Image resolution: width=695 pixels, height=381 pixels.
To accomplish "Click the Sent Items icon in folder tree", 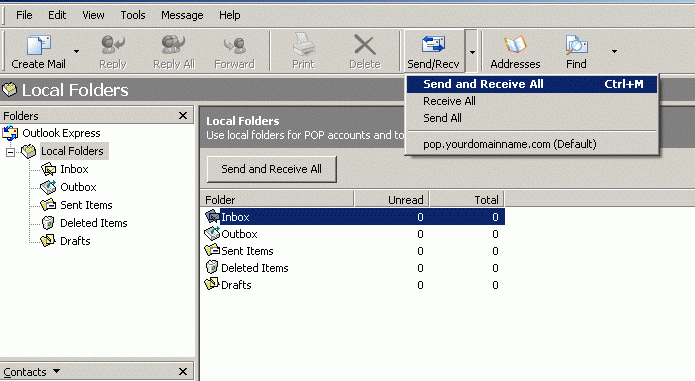I will tap(48, 205).
